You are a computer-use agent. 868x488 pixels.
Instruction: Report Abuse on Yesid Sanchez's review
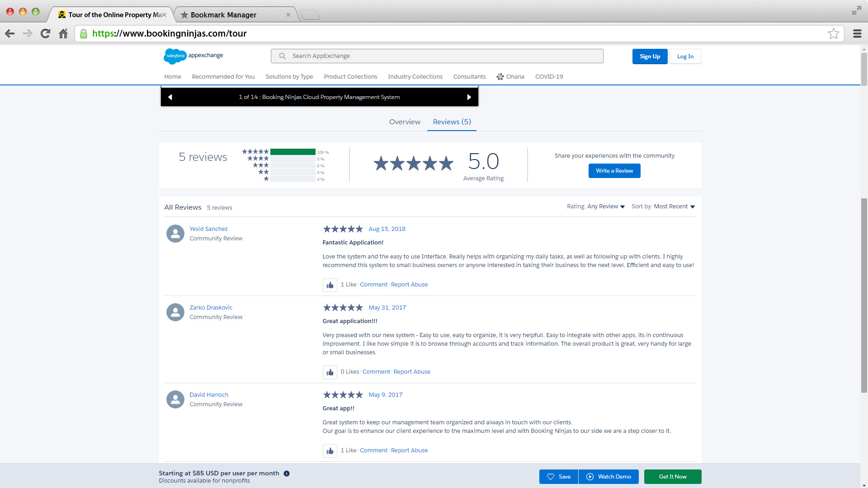coord(409,285)
